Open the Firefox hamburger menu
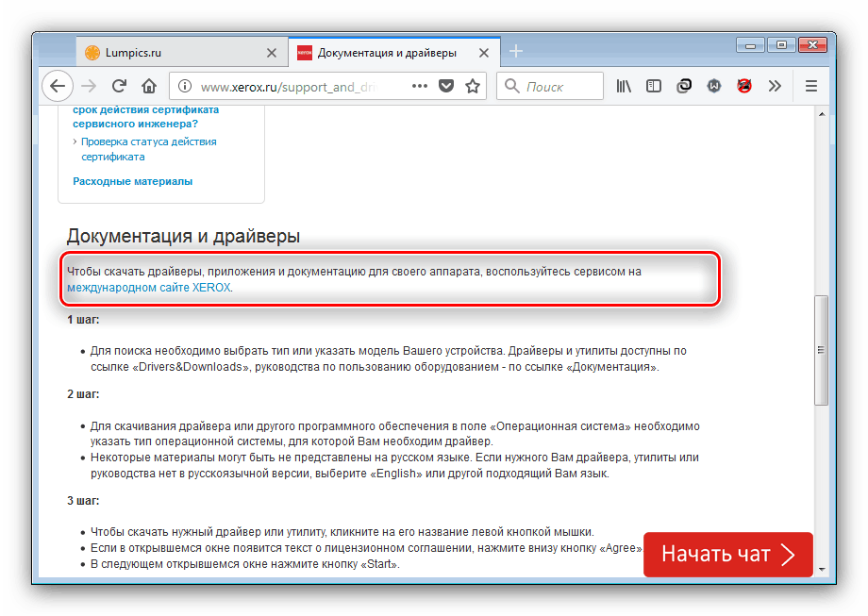Screen dimensions: 868x616 (811, 86)
